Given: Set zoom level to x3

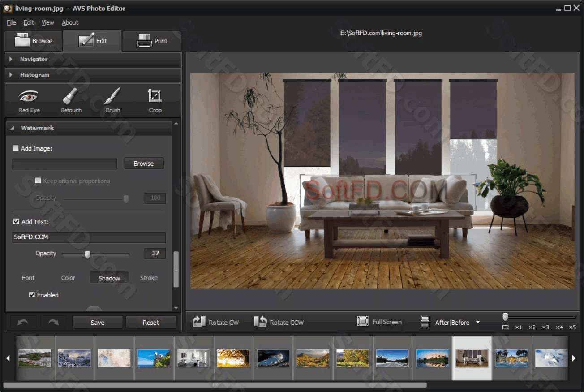Looking at the screenshot, I should 545,327.
